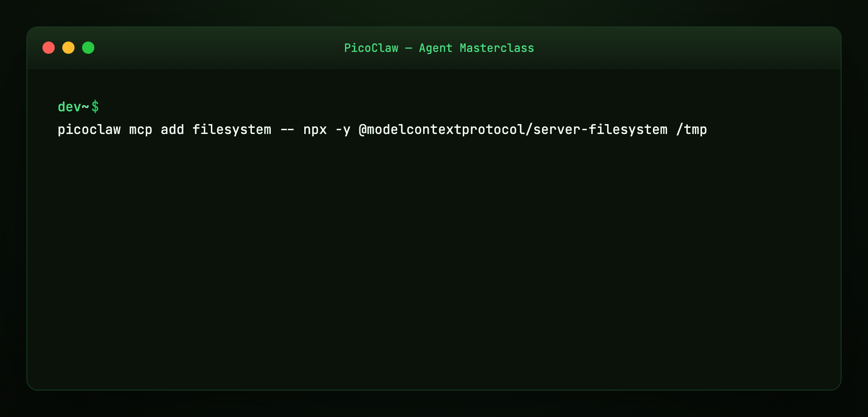Click the npx word in the command
Screen dimensions: 868x417
pyautogui.click(x=315, y=130)
